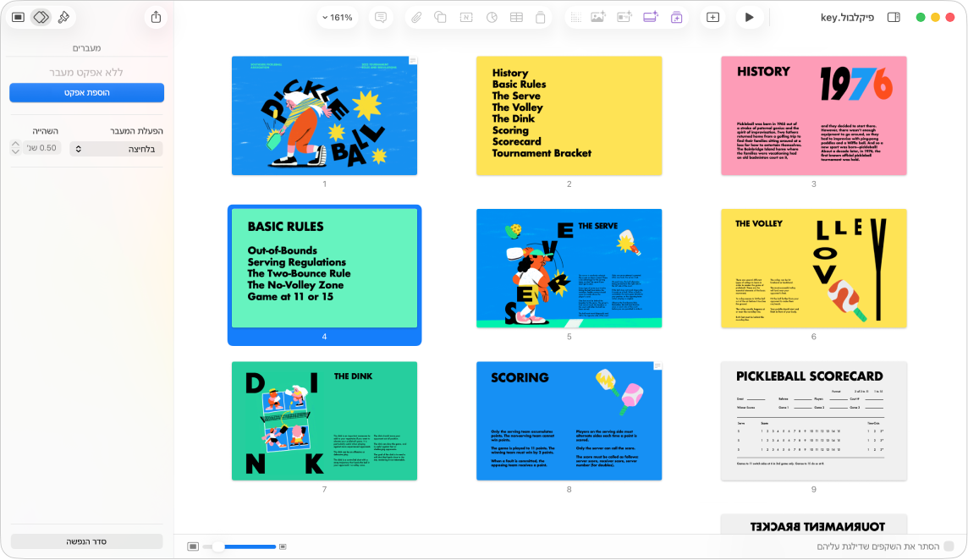Click the מעברים panel heading
This screenshot has width=968, height=560.
86,47
